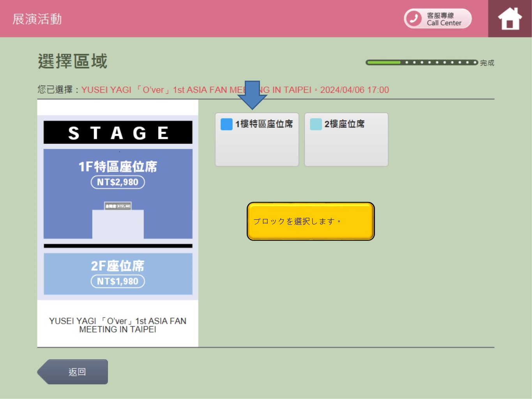This screenshot has height=399, width=532.
Task: Click the 展演活動 header title
Action: (x=37, y=19)
